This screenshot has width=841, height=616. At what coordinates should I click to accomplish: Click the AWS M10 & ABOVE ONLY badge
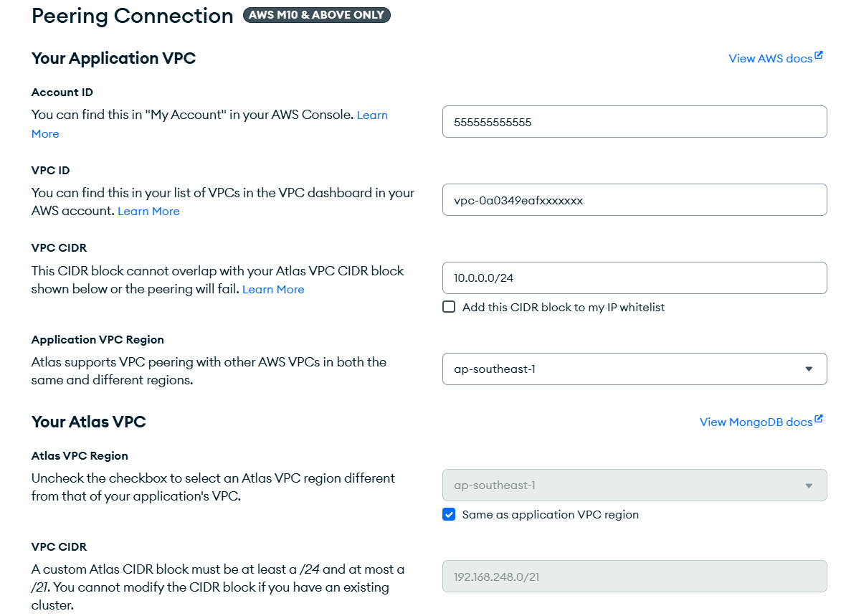tap(316, 15)
